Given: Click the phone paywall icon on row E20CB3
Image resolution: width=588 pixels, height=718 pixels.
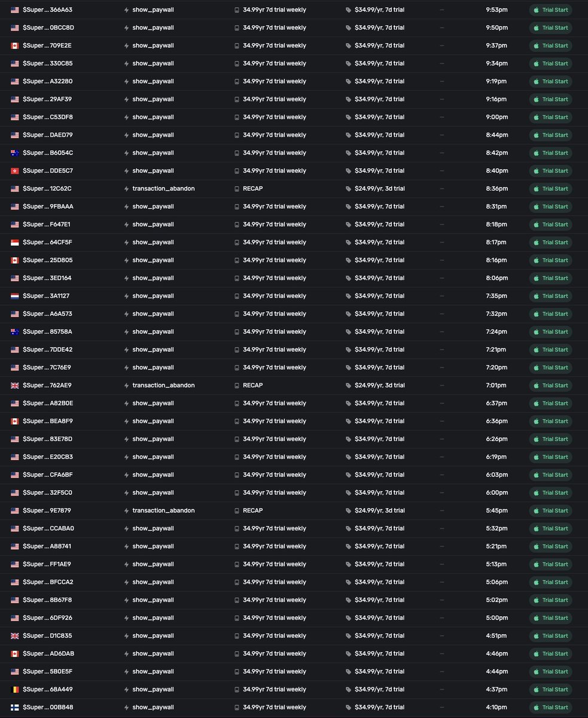Looking at the screenshot, I should [x=237, y=457].
